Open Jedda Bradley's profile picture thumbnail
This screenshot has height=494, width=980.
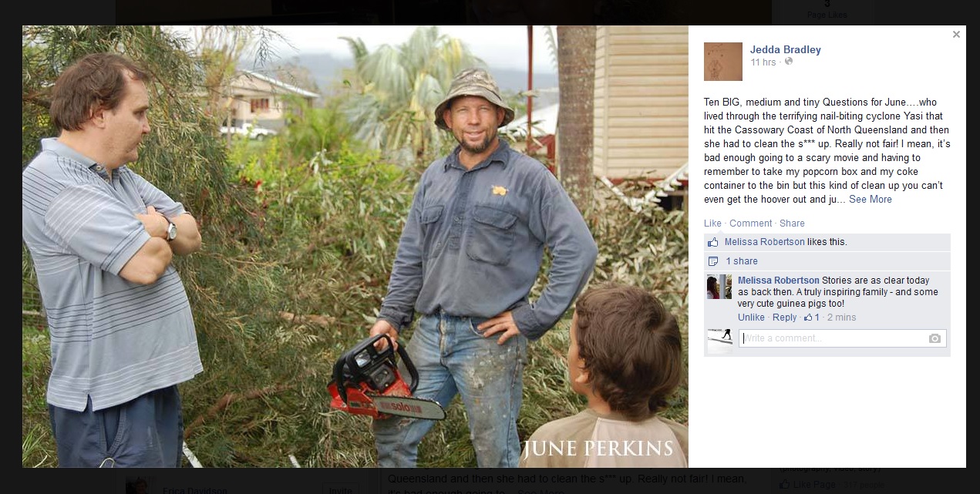(x=723, y=62)
